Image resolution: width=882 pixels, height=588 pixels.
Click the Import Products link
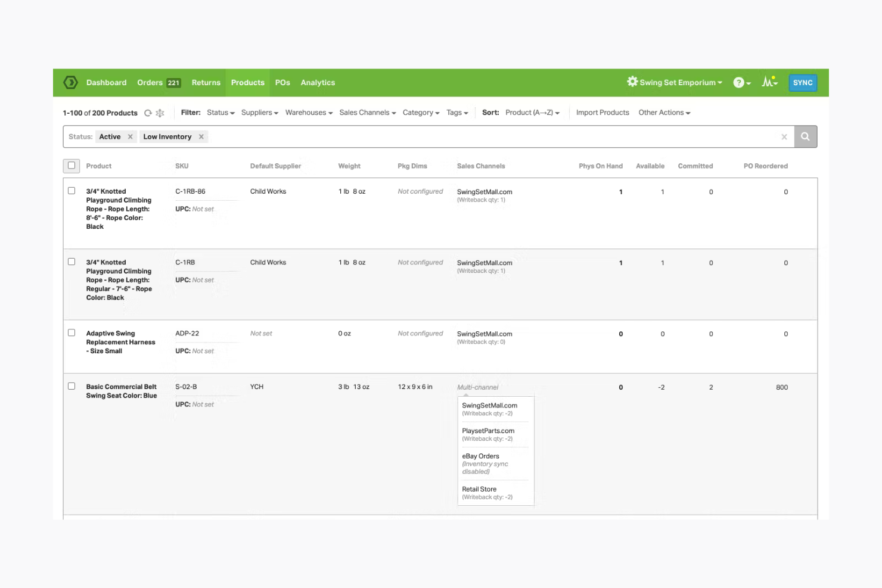(603, 112)
